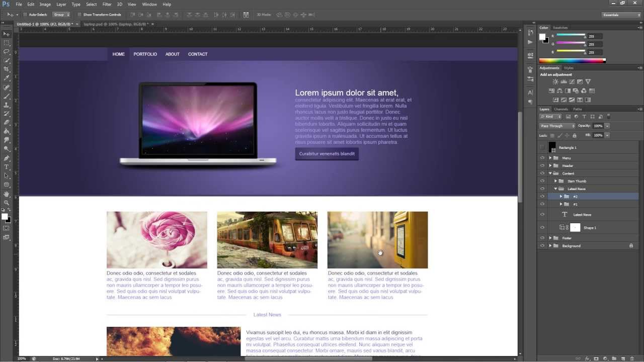This screenshot has width=644, height=362.
Task: Pick the Horizontal Type tool
Action: tap(7, 167)
